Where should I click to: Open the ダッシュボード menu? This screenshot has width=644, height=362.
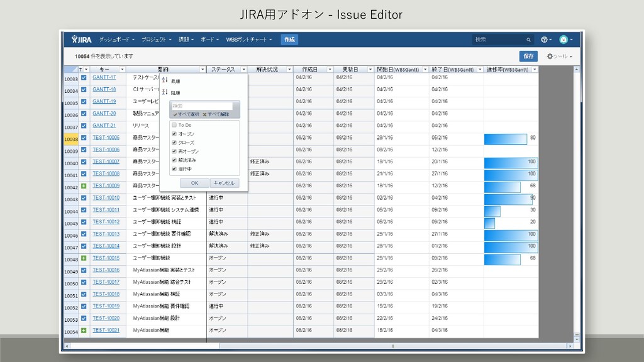[116, 40]
